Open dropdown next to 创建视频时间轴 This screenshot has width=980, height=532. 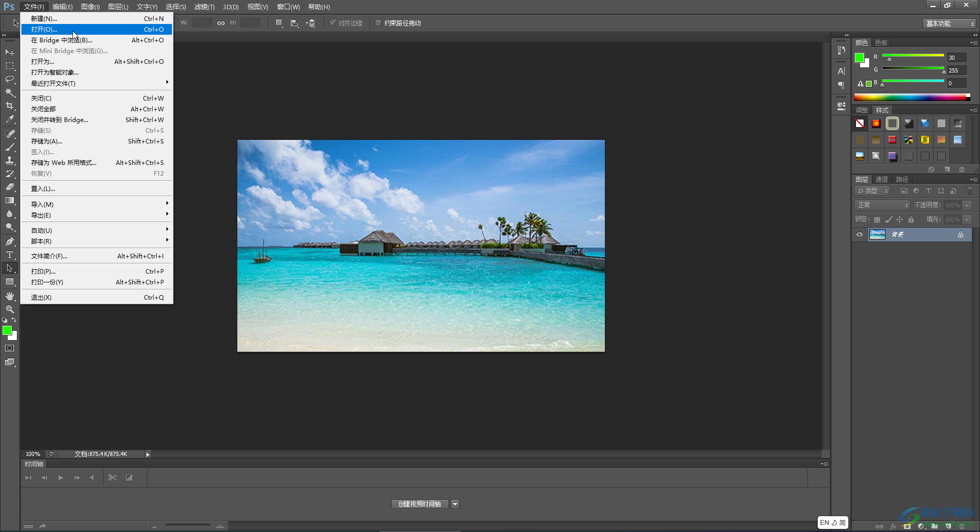(x=455, y=504)
